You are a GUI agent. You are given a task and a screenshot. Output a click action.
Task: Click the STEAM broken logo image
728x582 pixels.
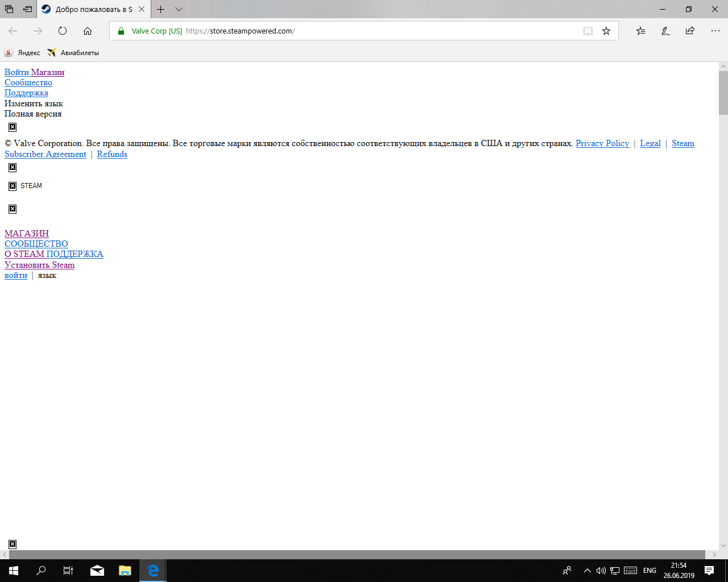tap(25, 186)
